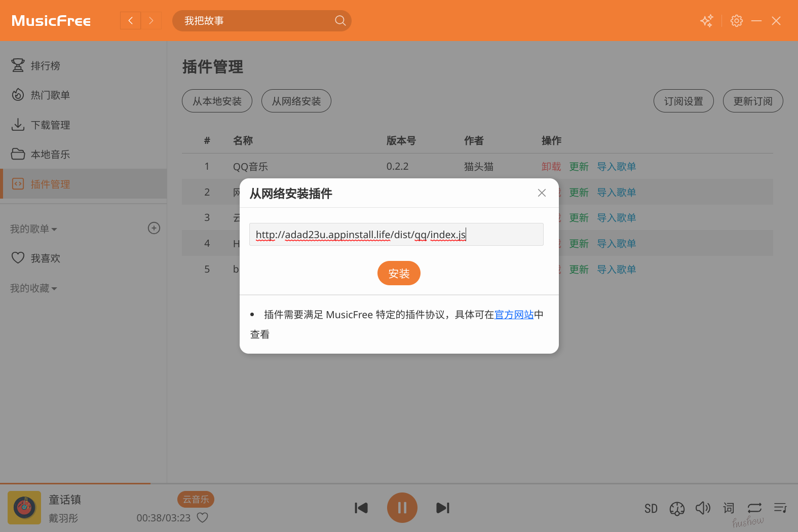Viewport: 798px width, 532px height.
Task: Click the search magnifier icon
Action: coord(340,21)
